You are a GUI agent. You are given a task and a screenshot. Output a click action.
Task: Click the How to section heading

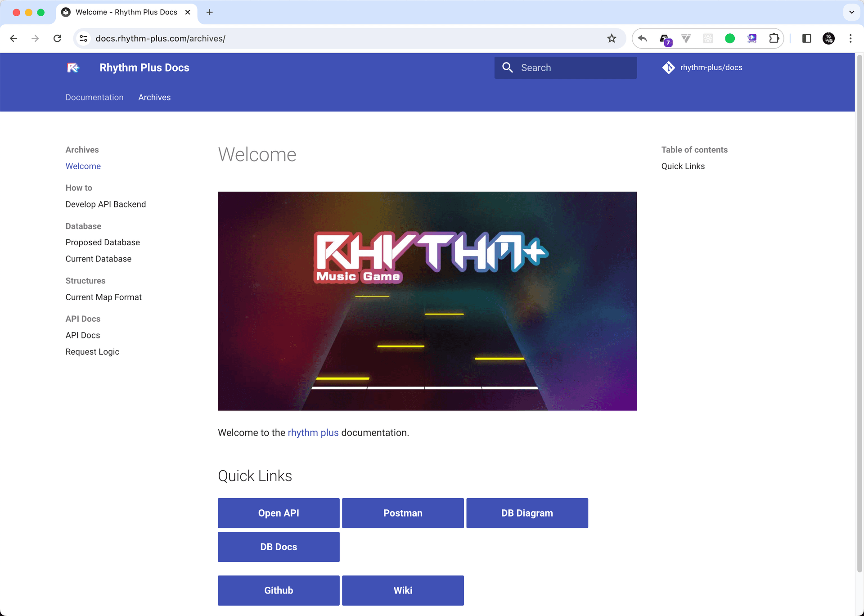[79, 188]
